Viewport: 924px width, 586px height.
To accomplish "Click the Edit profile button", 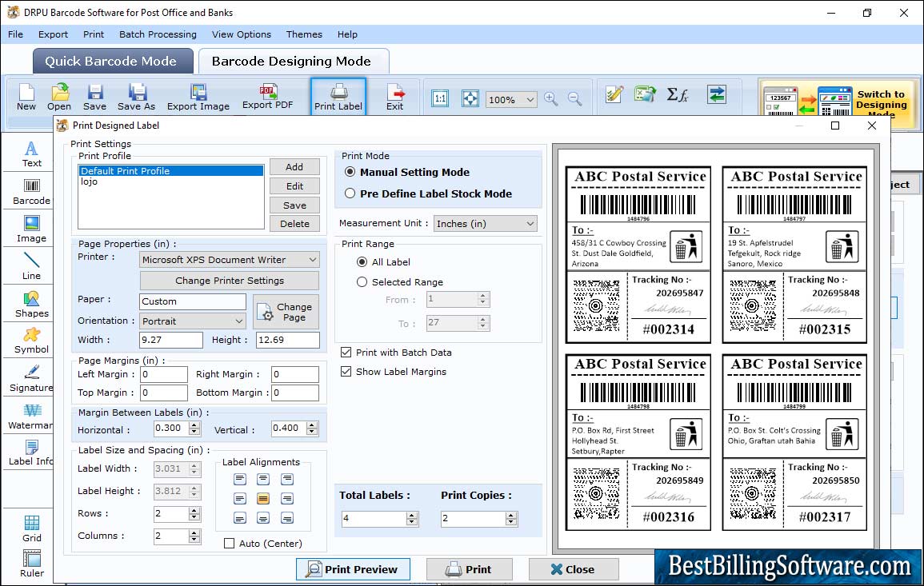I will [294, 186].
